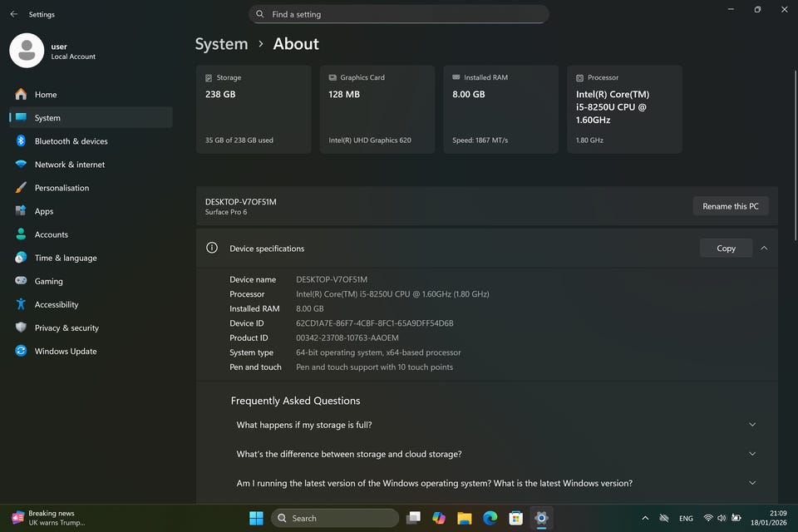Click the '64-bit operating system' system type value
The height and width of the screenshot is (532, 798).
pyautogui.click(x=378, y=352)
